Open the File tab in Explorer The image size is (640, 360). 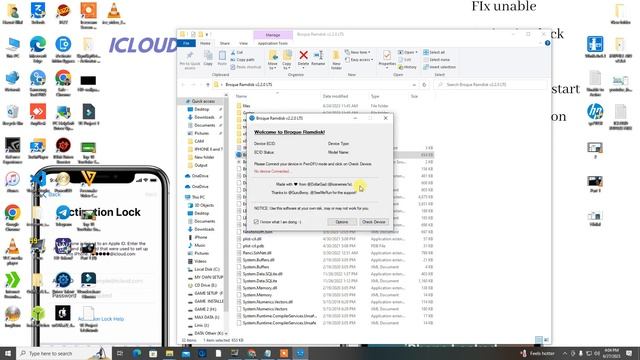click(186, 43)
